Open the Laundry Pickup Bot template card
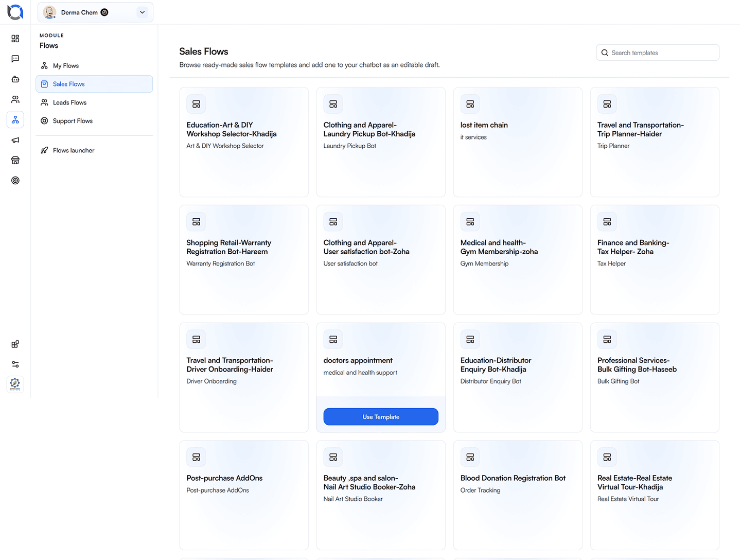This screenshot has width=741, height=560. click(381, 142)
